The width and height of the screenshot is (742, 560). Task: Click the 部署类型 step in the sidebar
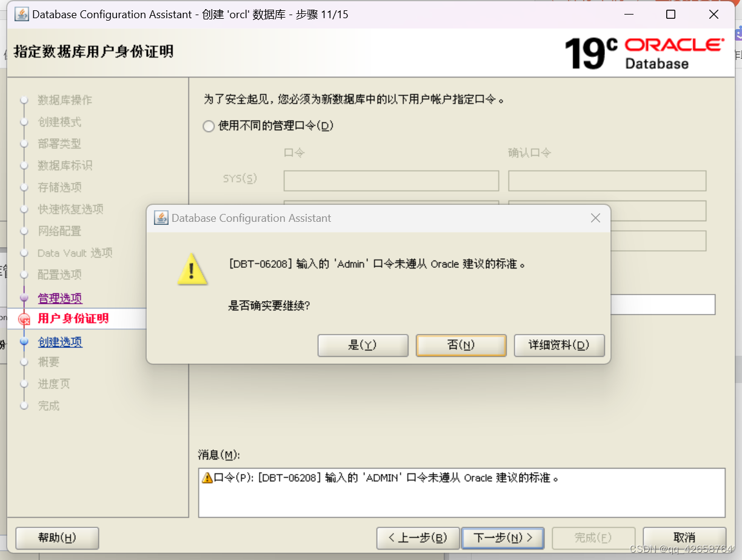pos(59,144)
